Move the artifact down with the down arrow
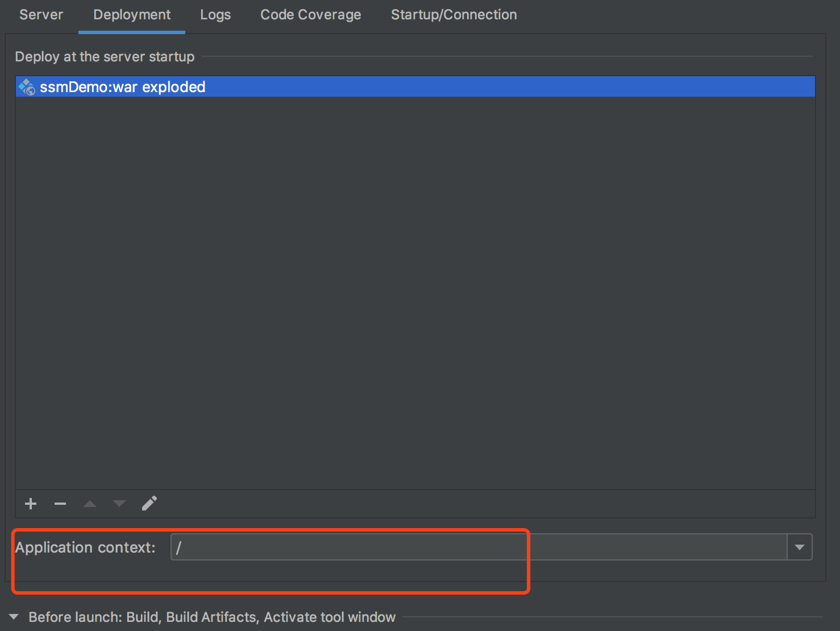The width and height of the screenshot is (840, 631). point(119,504)
